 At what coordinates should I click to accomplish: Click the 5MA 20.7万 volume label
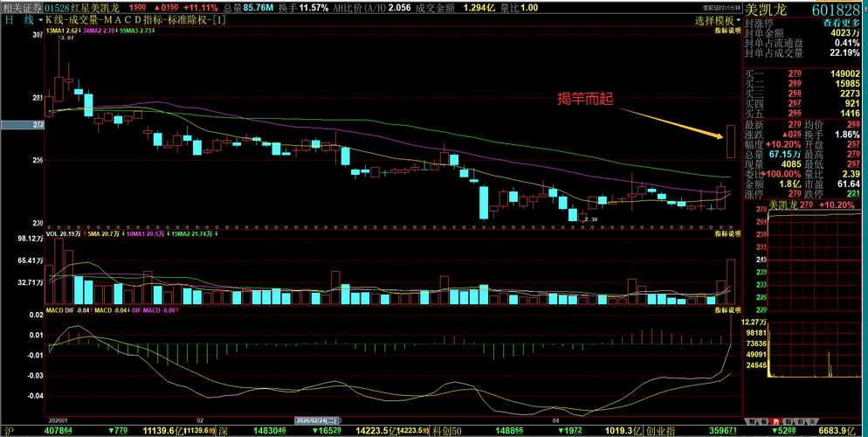click(x=105, y=234)
